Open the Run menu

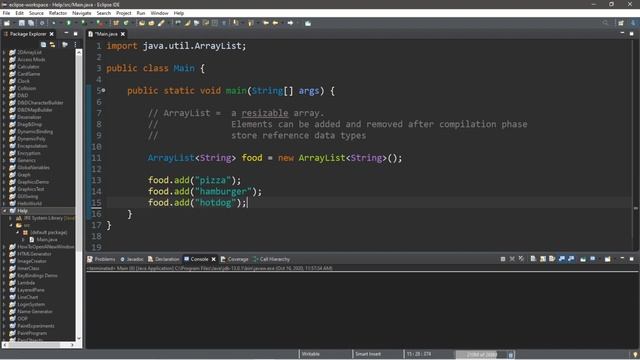click(x=141, y=13)
